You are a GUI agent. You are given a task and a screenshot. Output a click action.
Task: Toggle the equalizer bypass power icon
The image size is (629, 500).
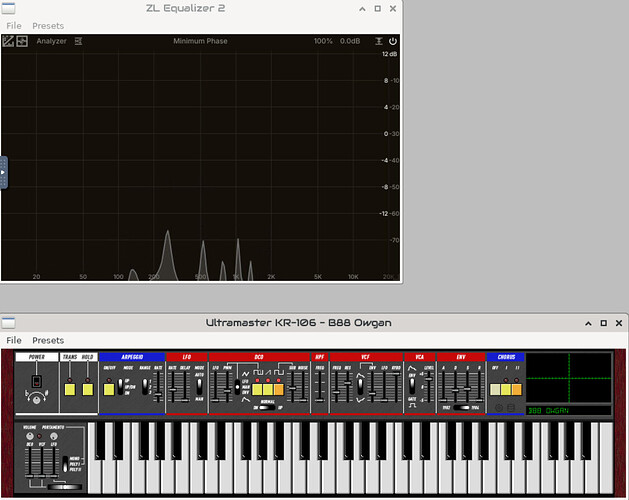392,42
